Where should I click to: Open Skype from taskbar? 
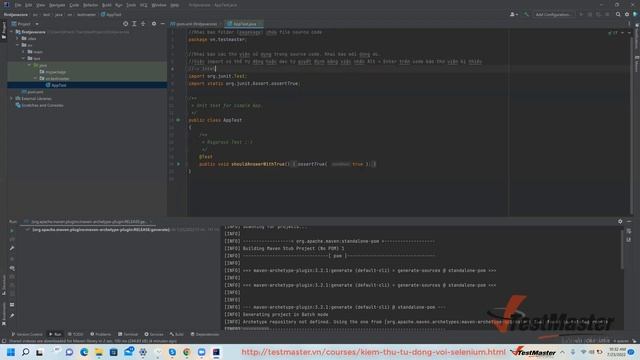[x=172, y=352]
